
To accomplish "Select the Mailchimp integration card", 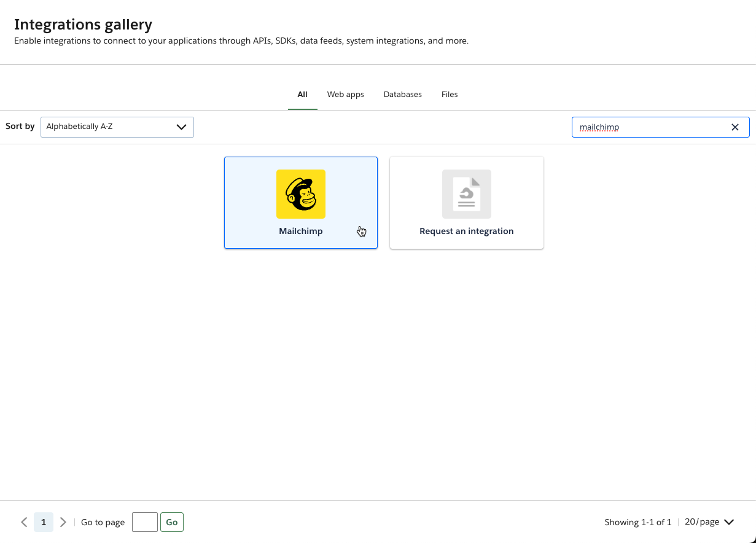I will click(x=300, y=203).
